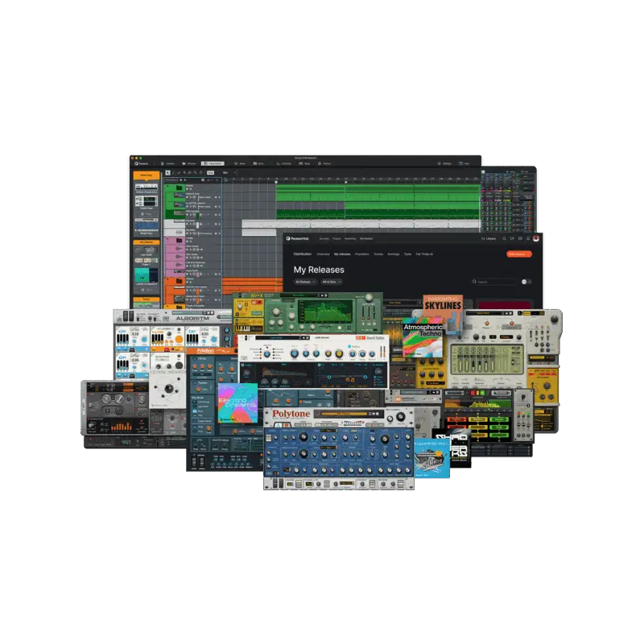Open the All Artists dropdown
644x644 pixels.
(332, 283)
